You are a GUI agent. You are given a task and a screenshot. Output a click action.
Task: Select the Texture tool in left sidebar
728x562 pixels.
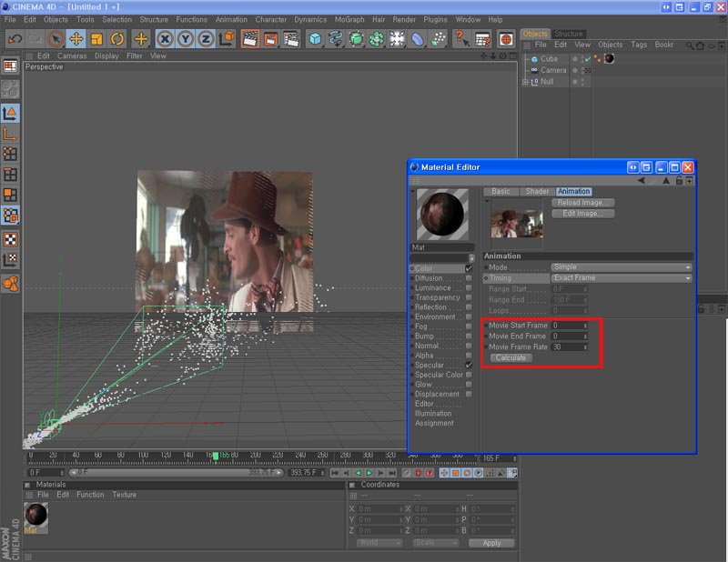[x=10, y=240]
